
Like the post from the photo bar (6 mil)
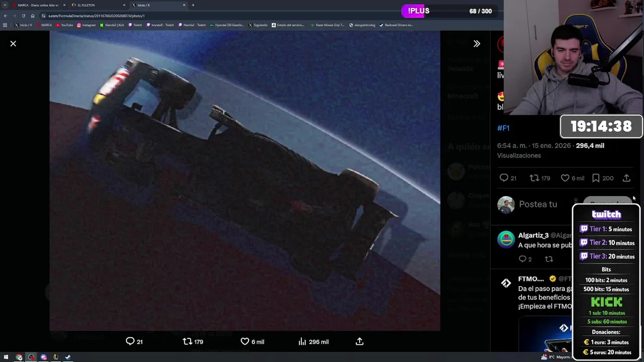[x=252, y=341]
